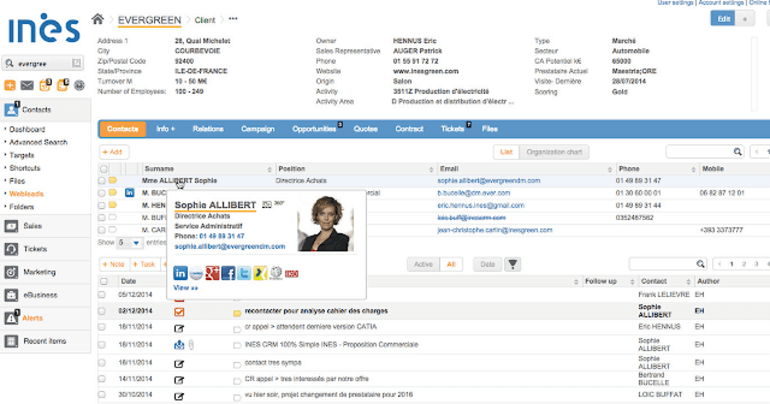This screenshot has width=770, height=404.
Task: Open the Show entries count dropdown
Action: point(129,242)
